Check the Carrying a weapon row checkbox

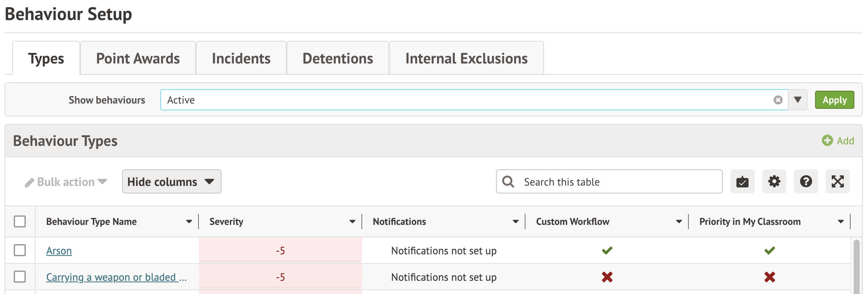click(20, 277)
